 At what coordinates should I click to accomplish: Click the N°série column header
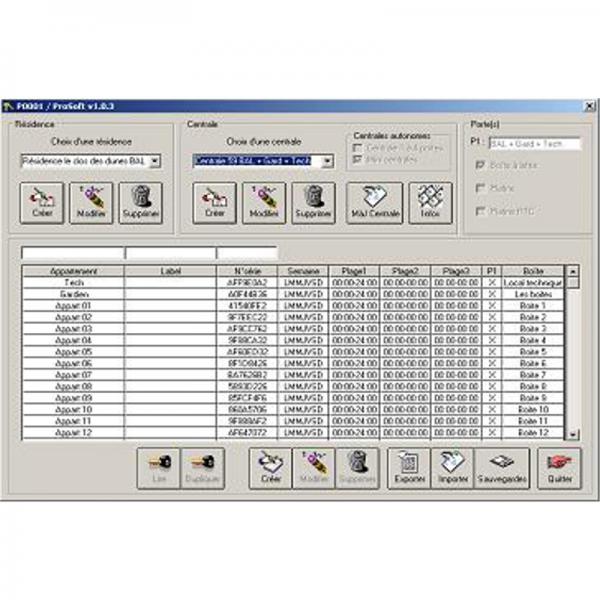tap(244, 270)
